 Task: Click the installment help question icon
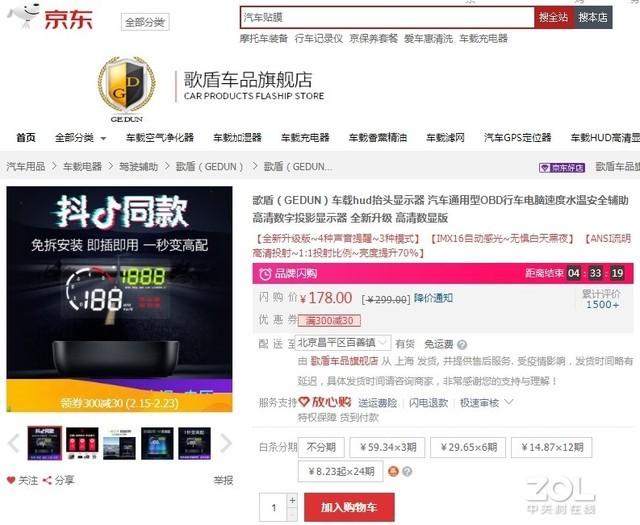(x=407, y=472)
